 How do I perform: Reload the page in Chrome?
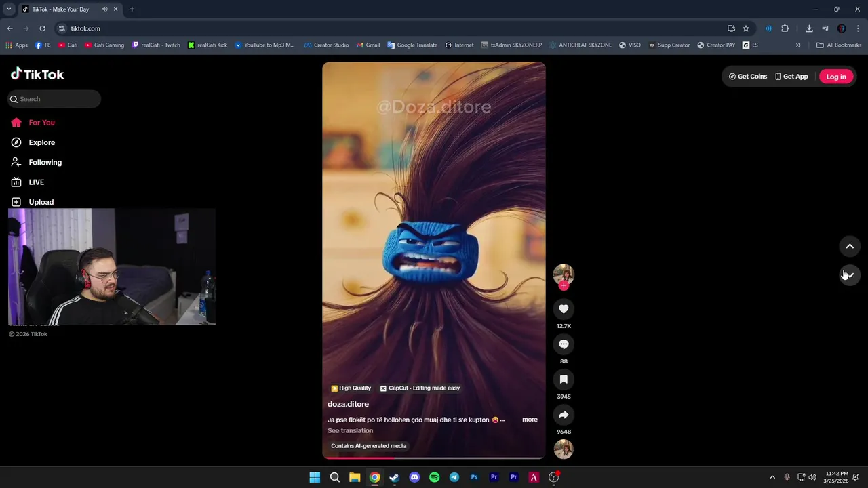[42, 28]
